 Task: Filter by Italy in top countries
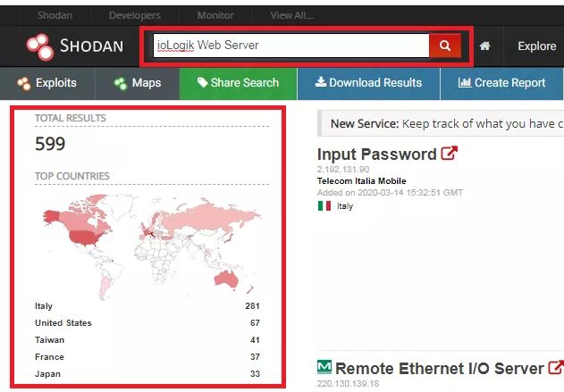44,306
